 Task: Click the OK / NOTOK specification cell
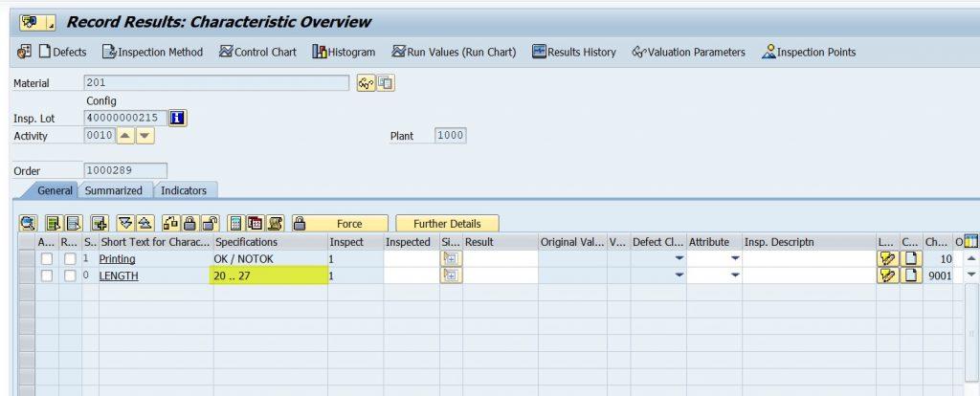point(270,258)
